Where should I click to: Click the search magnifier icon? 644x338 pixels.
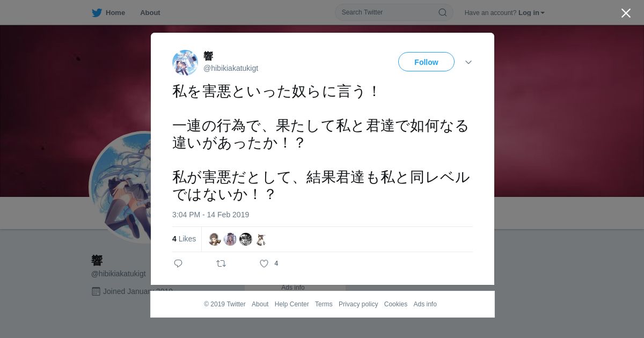coord(443,12)
